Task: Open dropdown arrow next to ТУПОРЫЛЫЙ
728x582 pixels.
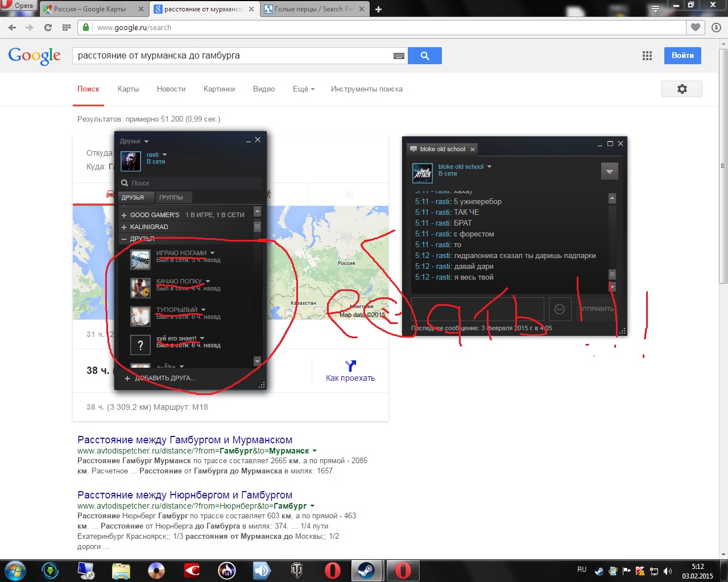Action: [x=203, y=310]
